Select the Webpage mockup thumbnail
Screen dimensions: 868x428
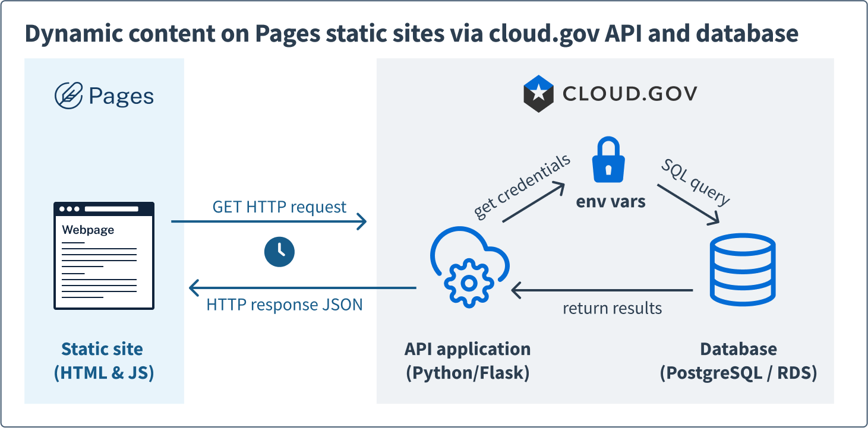[x=103, y=256]
